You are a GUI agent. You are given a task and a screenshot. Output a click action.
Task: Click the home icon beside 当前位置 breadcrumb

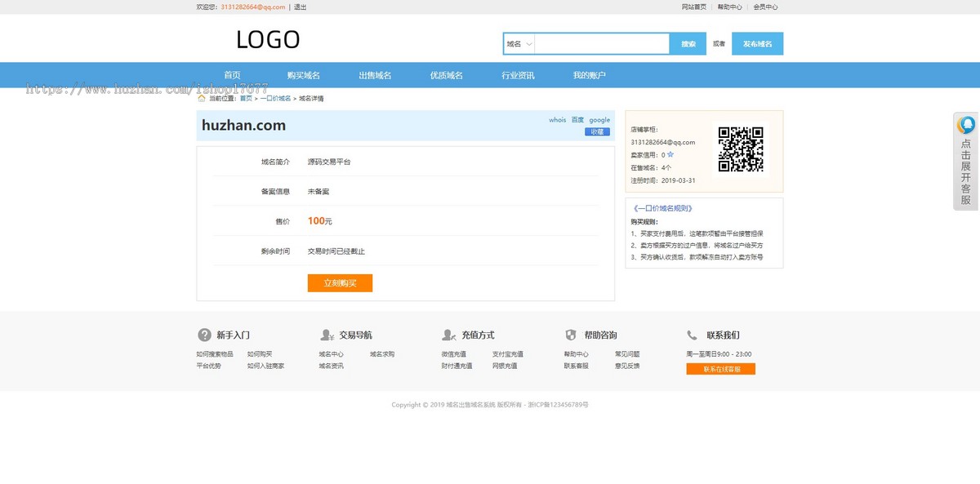pyautogui.click(x=201, y=98)
